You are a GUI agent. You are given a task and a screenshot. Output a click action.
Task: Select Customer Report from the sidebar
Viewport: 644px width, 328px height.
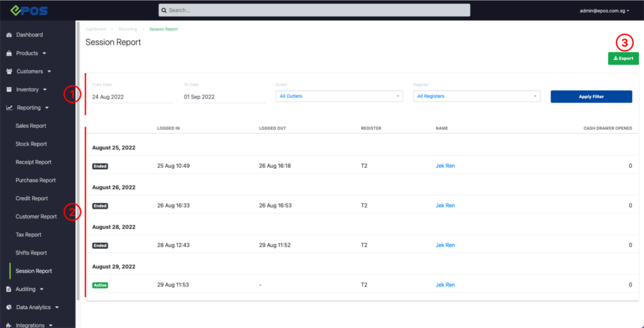(x=36, y=217)
